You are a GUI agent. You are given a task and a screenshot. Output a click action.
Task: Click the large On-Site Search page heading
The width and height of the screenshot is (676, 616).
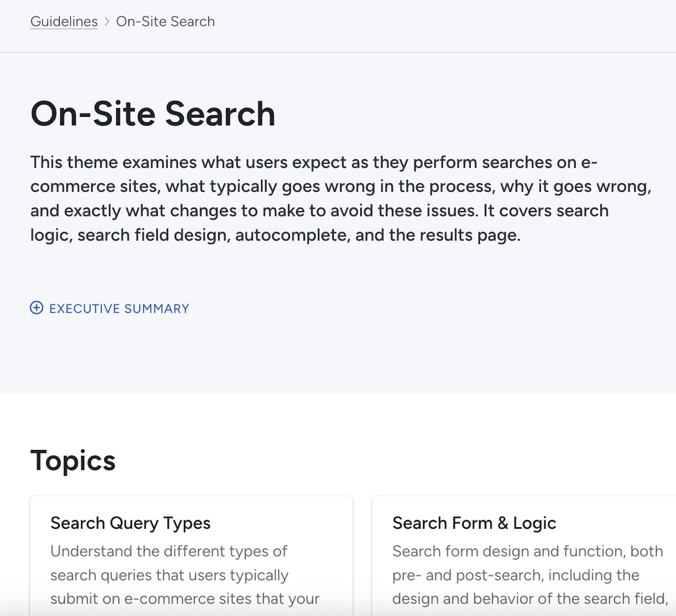point(153,114)
